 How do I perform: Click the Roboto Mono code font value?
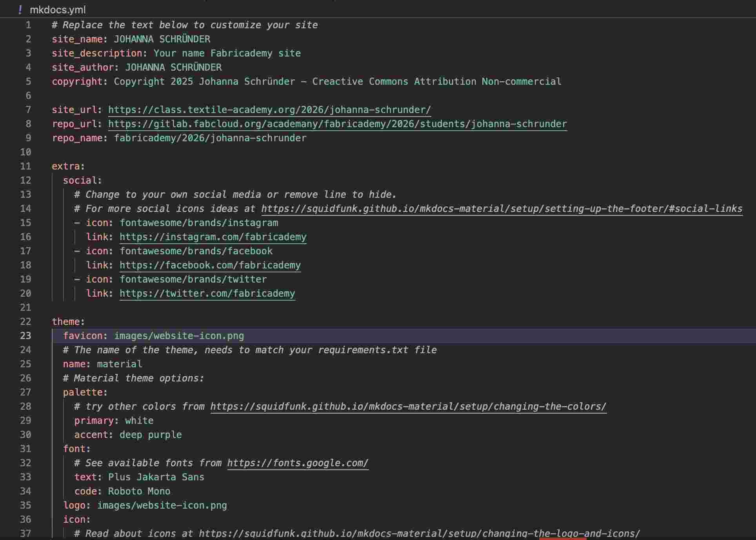[139, 491]
